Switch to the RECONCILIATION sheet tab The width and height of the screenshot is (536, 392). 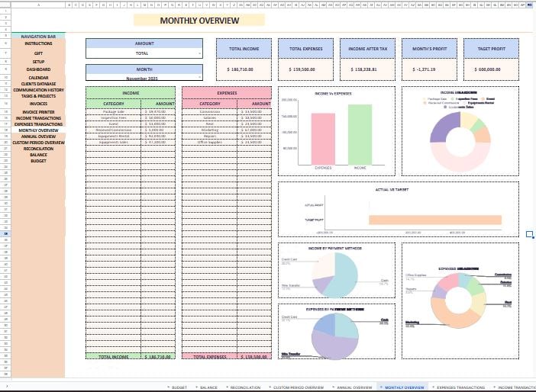245,387
